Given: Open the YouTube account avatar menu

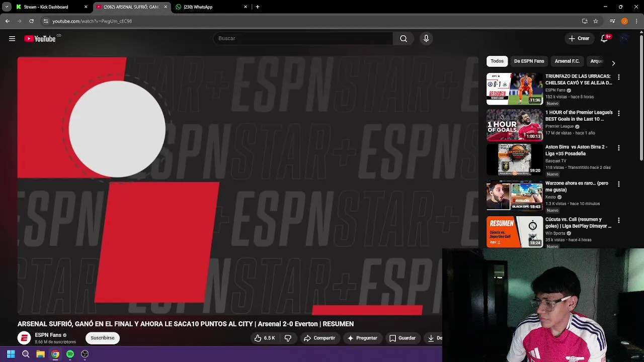Looking at the screenshot, I should point(624,39).
